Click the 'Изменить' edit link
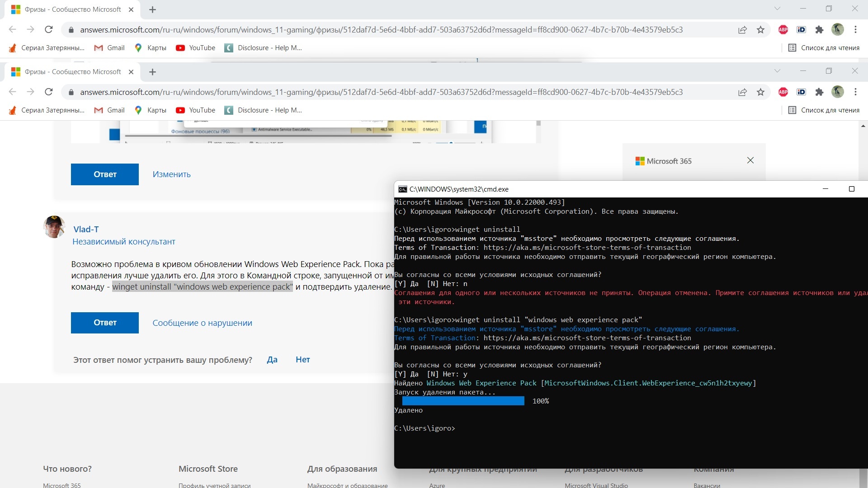Screen dimensions: 868x488 [x=172, y=174]
